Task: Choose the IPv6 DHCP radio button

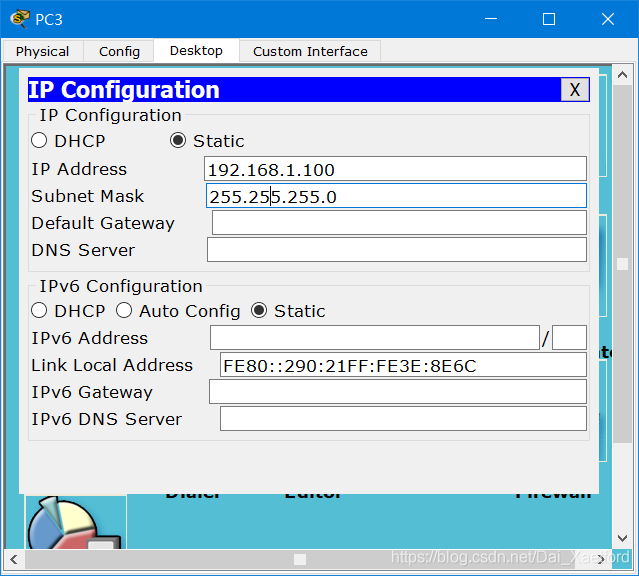Action: pos(40,311)
